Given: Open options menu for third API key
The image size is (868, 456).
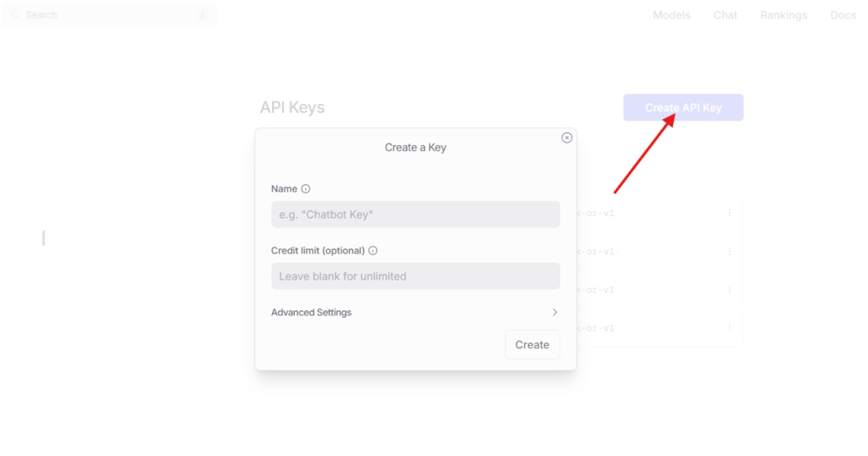Looking at the screenshot, I should point(730,289).
